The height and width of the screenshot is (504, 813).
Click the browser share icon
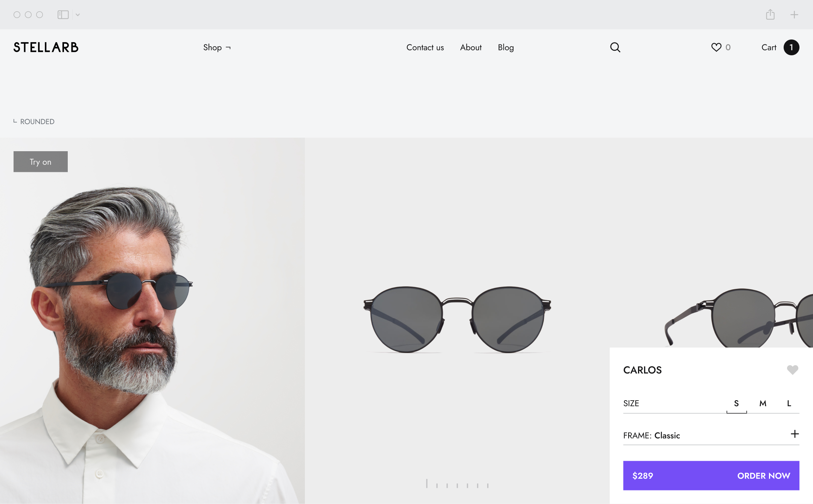(770, 15)
